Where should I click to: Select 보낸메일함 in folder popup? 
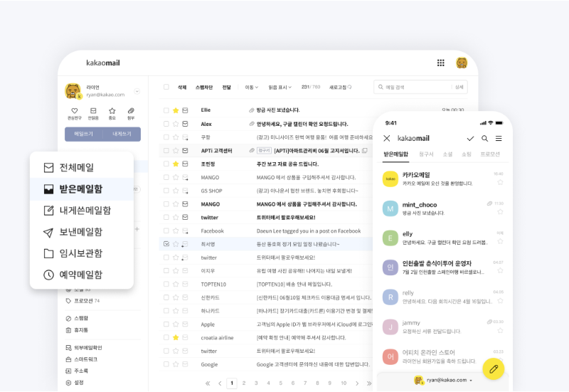[x=82, y=232]
